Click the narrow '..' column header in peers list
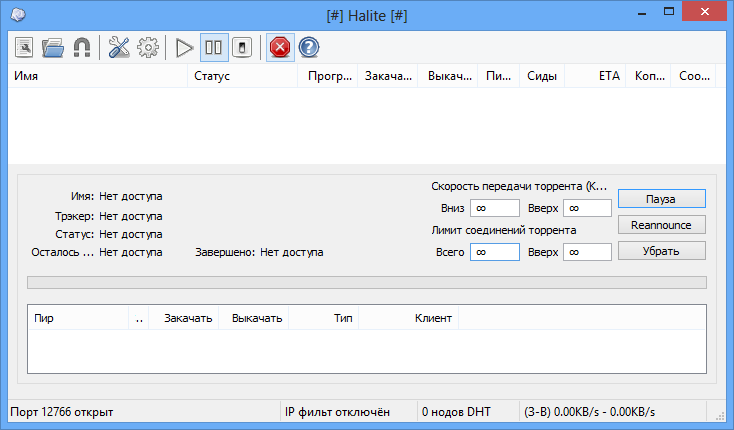 pos(139,318)
